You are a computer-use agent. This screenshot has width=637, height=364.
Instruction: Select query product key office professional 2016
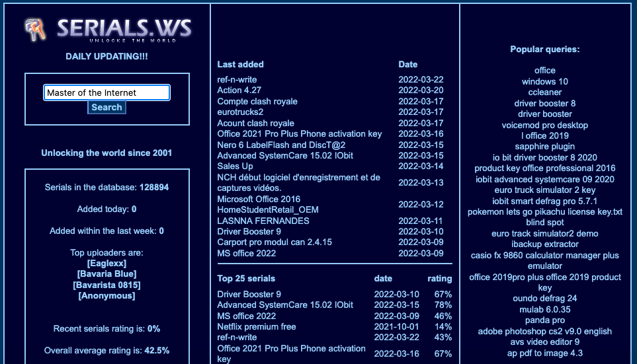(x=545, y=168)
